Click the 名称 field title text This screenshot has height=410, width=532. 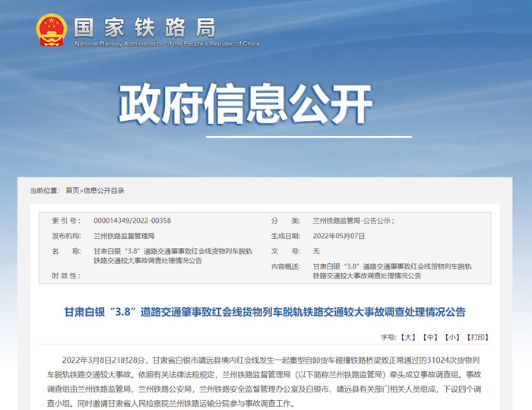click(x=173, y=256)
